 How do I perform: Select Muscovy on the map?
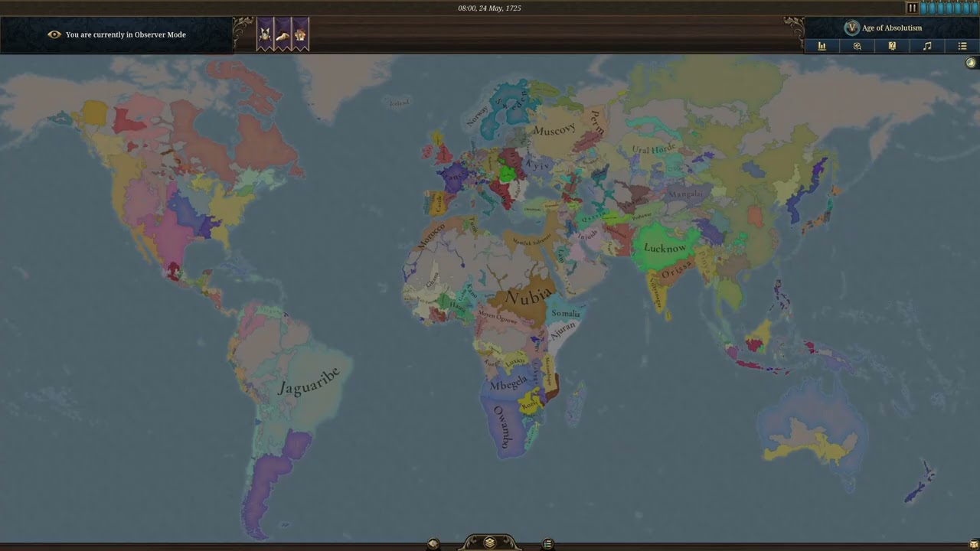pyautogui.click(x=554, y=131)
